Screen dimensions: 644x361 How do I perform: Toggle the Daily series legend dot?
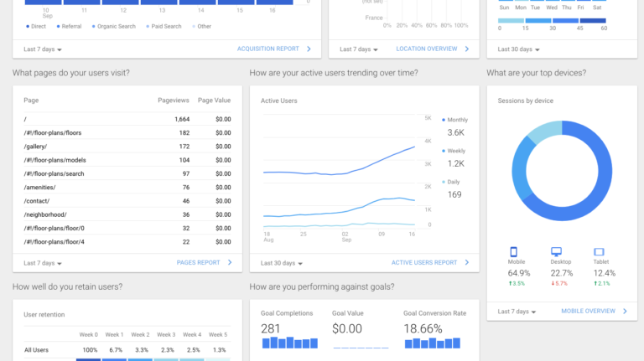pyautogui.click(x=443, y=182)
